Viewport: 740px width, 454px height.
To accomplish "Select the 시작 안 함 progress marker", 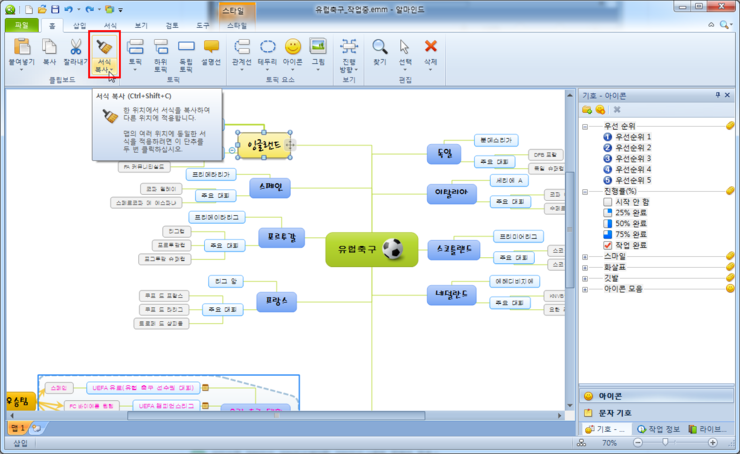I will click(609, 201).
